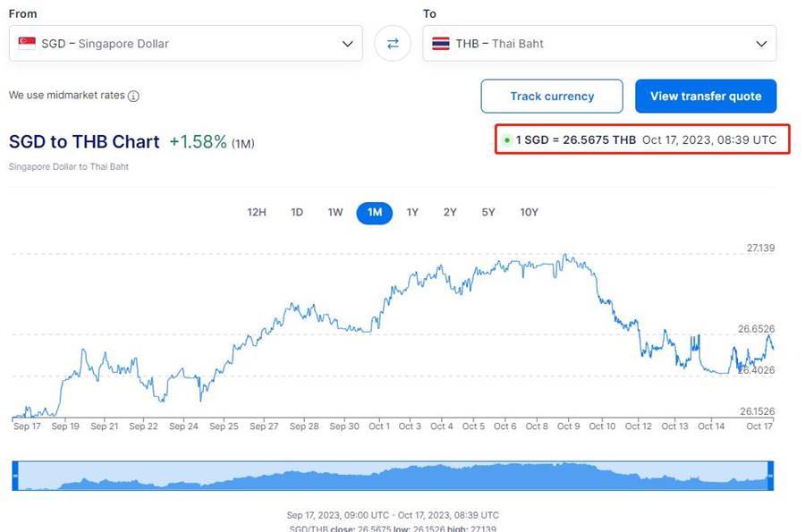Screen dimensions: 805x532
Task: Grab the left range slider handle
Action: pos(15,476)
